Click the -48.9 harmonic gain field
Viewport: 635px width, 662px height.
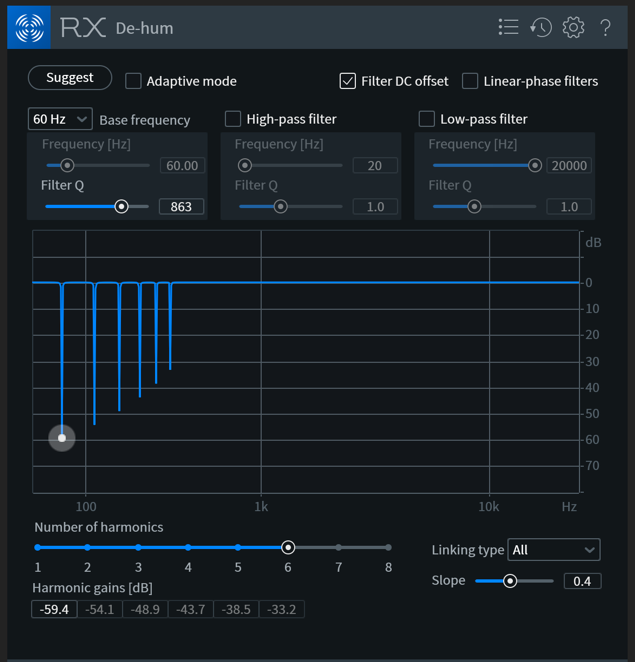(x=145, y=609)
